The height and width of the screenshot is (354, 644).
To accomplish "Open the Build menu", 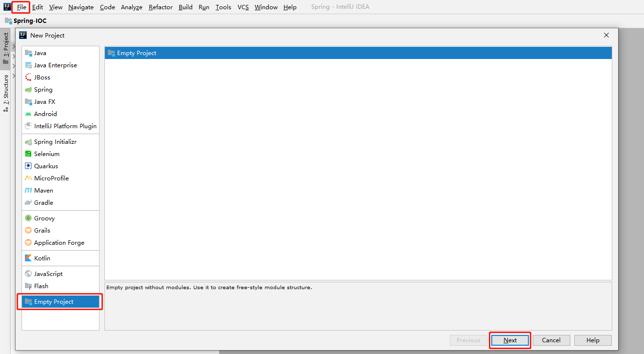I will coord(185,7).
